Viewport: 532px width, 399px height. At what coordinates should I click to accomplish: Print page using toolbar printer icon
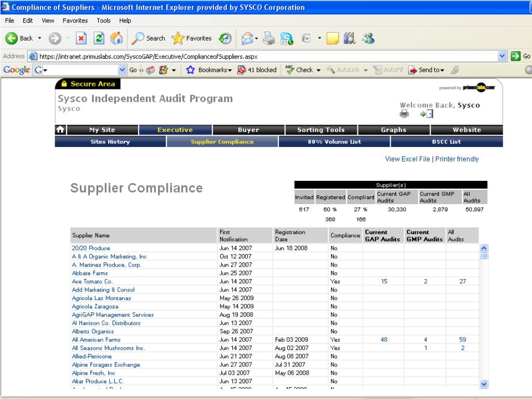269,38
